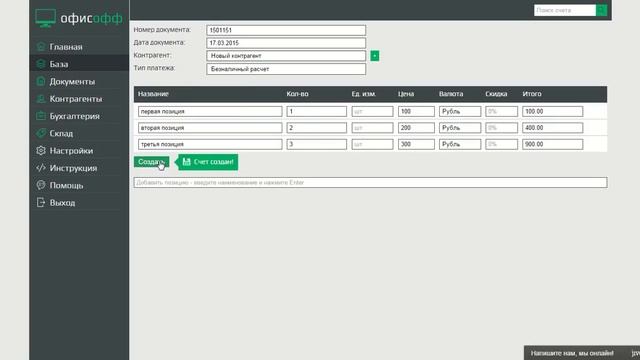Click the Инструкция code icon
This screenshot has height=360, width=640.
click(41, 168)
